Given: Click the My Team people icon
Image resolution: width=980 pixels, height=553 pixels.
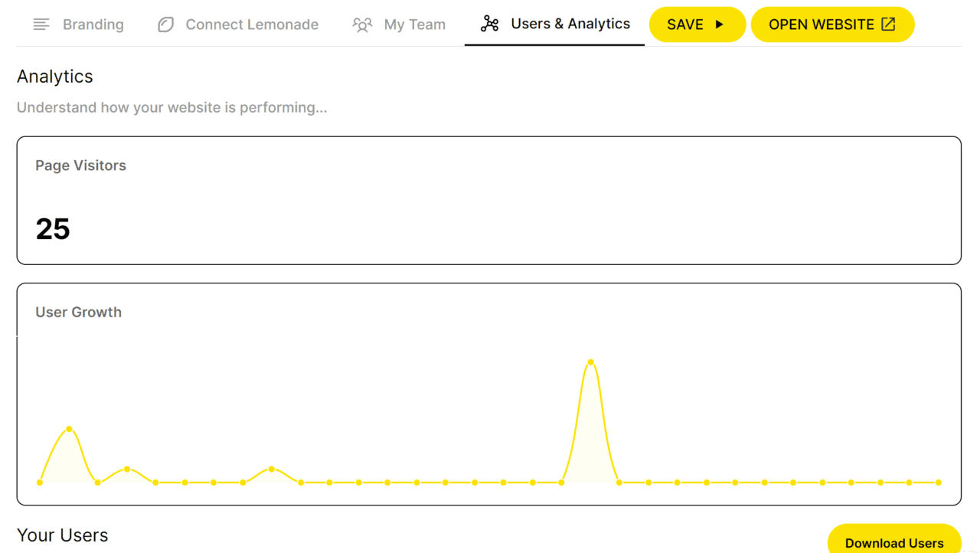Looking at the screenshot, I should [x=362, y=25].
